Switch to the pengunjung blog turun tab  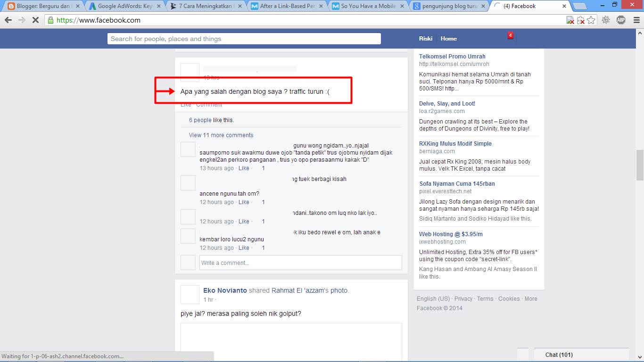pos(448,6)
